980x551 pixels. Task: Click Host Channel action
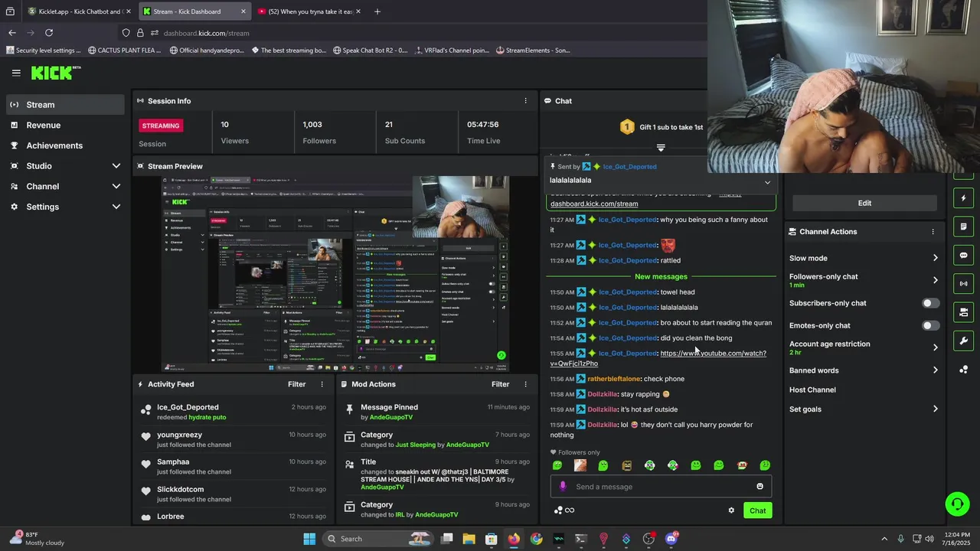812,390
